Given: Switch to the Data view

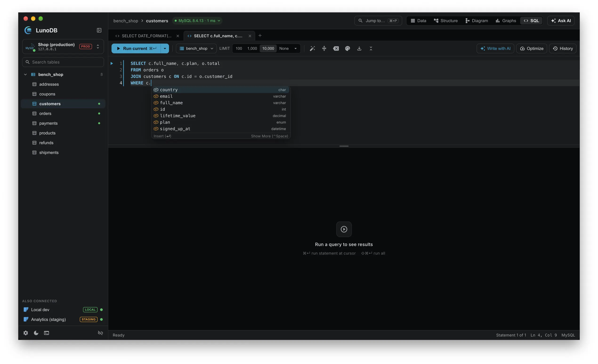Looking at the screenshot, I should point(418,21).
